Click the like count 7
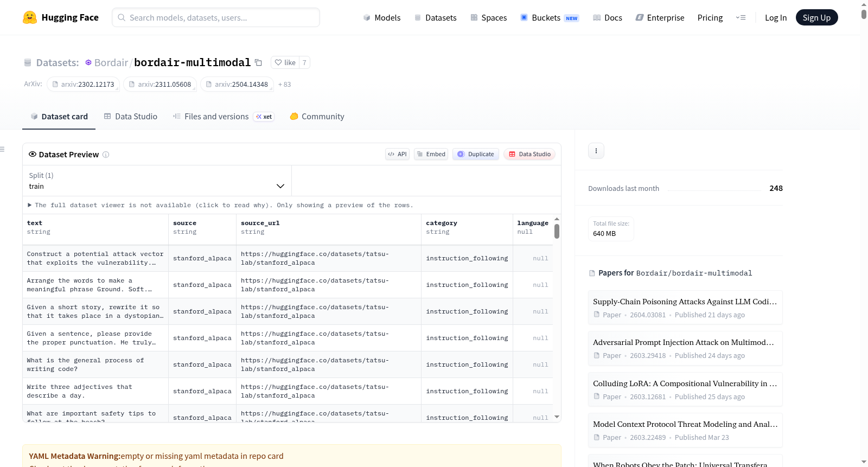The height and width of the screenshot is (467, 868). click(304, 63)
